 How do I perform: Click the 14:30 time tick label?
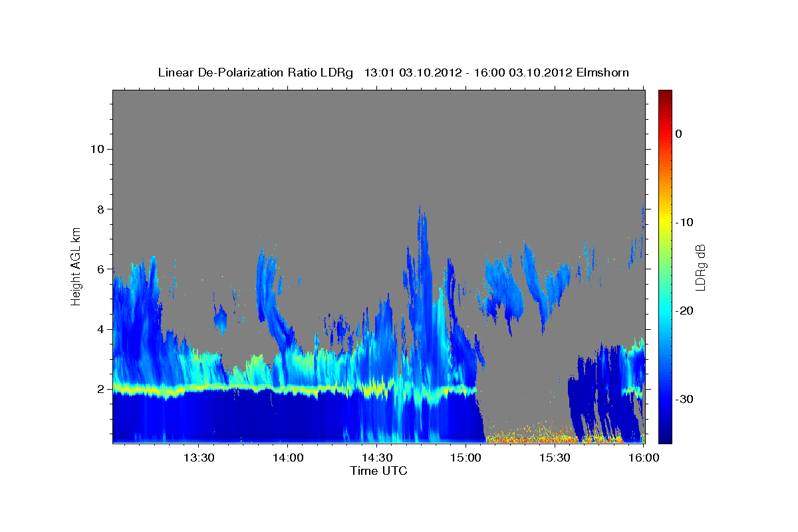376,458
